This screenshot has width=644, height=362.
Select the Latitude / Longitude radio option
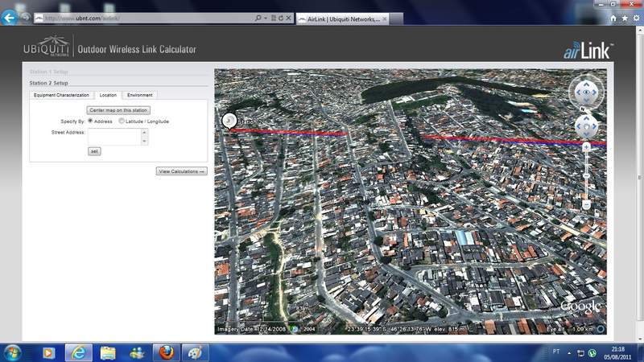(x=122, y=121)
